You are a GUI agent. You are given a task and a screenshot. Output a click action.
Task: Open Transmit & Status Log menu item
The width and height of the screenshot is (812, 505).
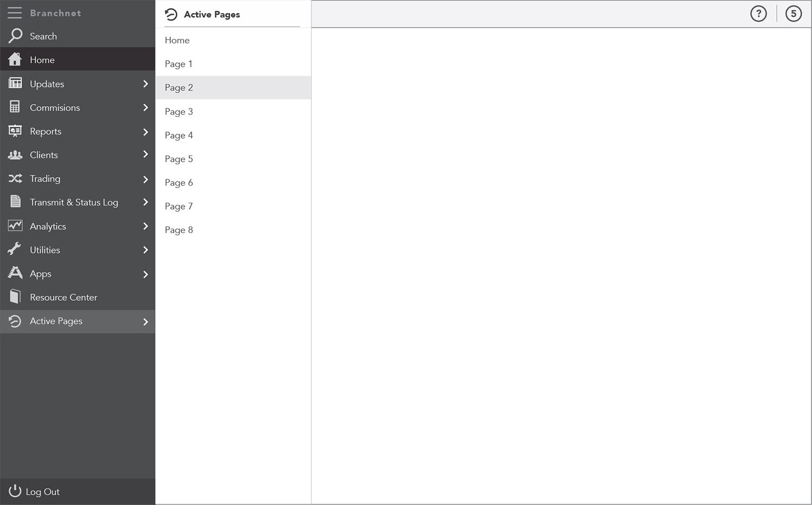78,202
